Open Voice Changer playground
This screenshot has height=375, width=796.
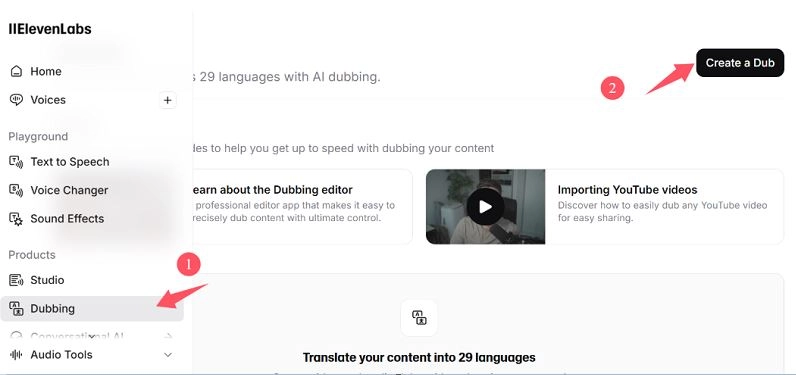69,190
